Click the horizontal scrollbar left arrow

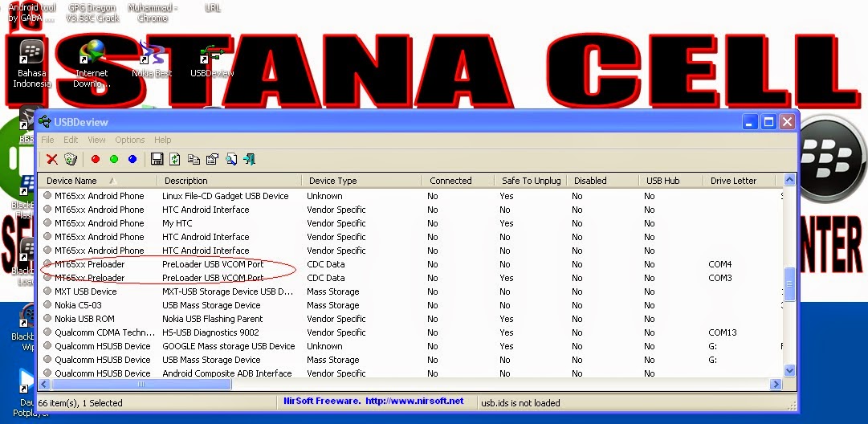pyautogui.click(x=43, y=384)
